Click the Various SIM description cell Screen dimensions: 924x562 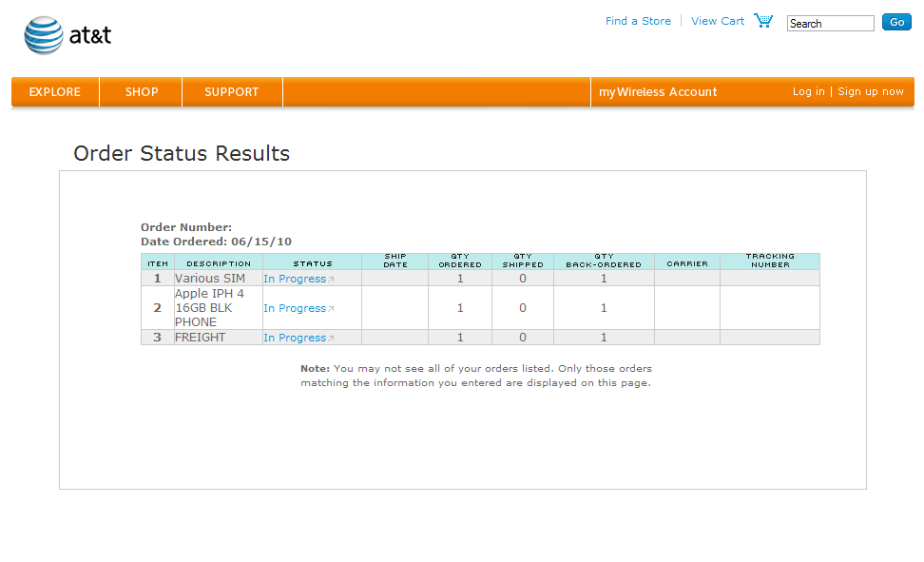(218, 279)
